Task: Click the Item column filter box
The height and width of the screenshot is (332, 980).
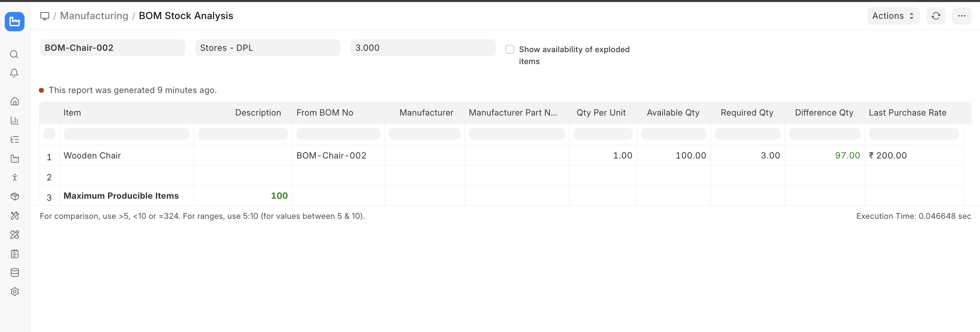Action: coord(126,134)
